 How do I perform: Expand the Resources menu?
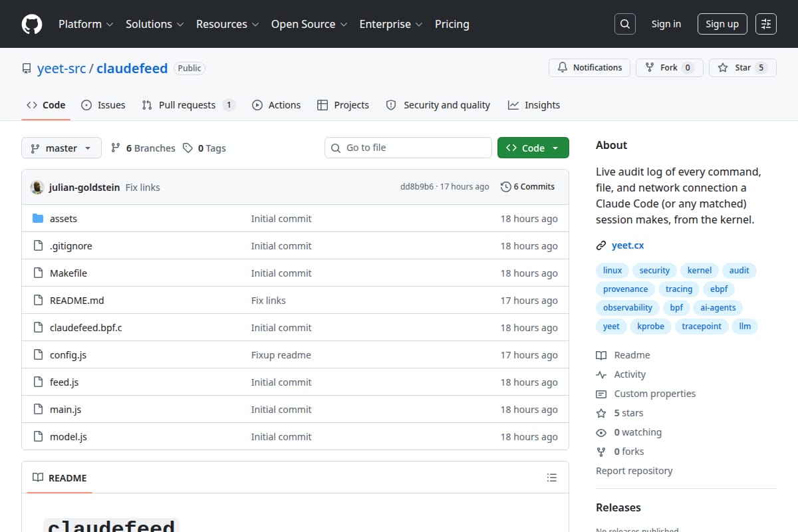(x=228, y=24)
